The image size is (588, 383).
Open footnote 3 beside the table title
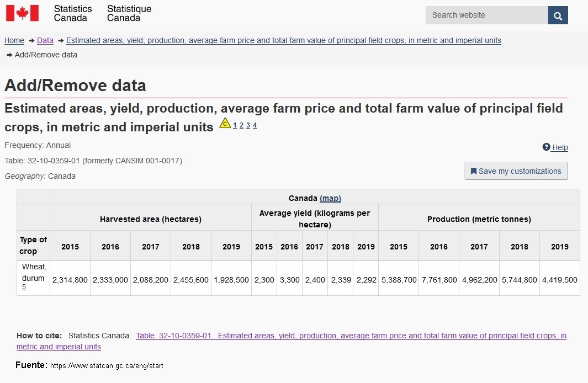click(248, 125)
